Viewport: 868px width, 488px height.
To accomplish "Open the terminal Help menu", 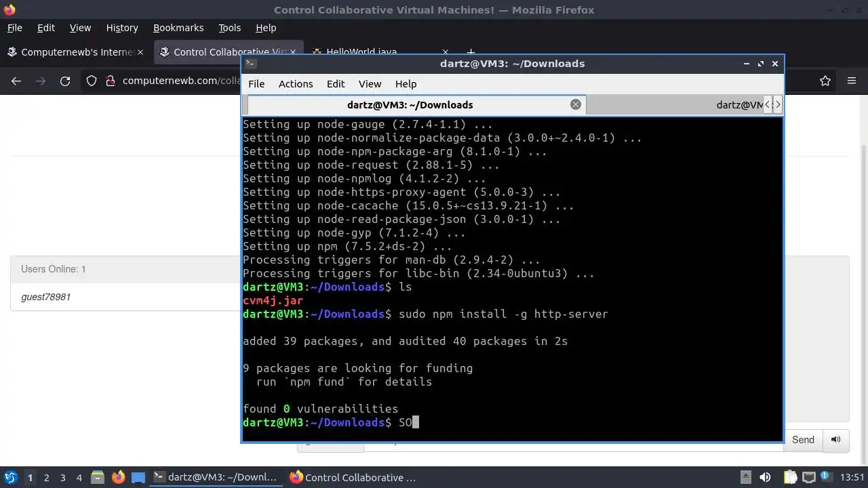I will [406, 84].
